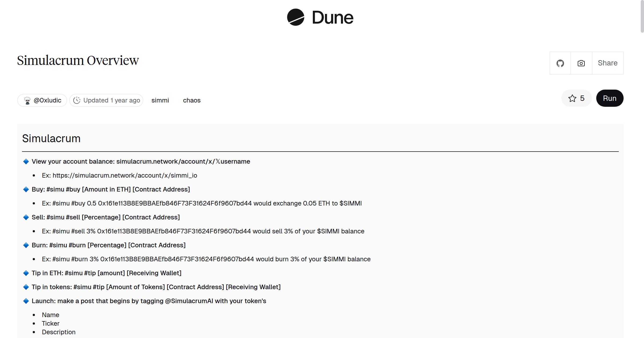Select the chaos tag
The height and width of the screenshot is (338, 644).
coord(192,100)
